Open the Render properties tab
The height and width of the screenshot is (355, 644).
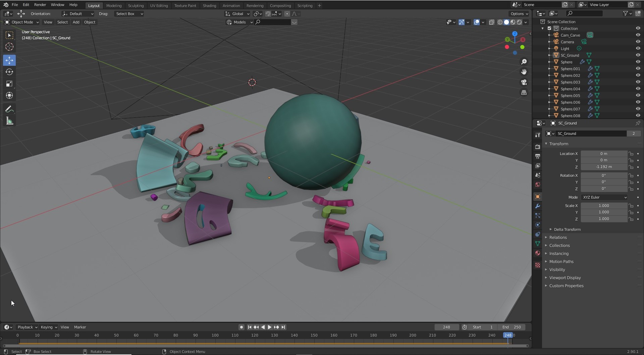pyautogui.click(x=538, y=147)
